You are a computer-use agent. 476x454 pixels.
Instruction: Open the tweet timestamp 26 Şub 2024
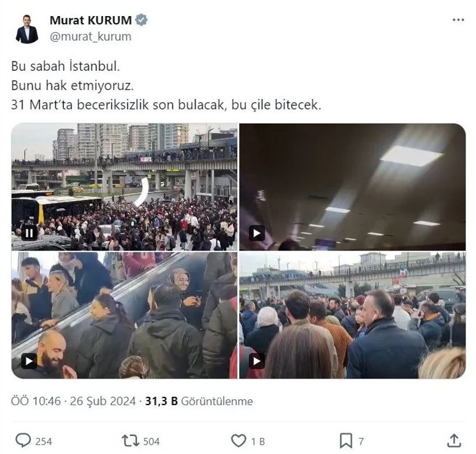click(x=102, y=402)
